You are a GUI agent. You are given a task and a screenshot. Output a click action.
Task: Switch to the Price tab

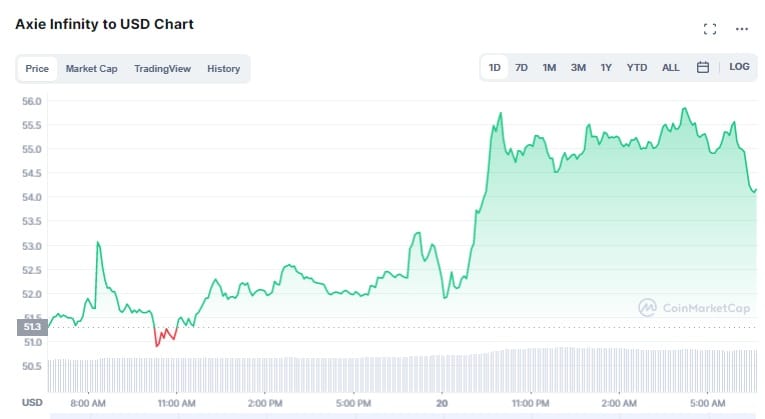pos(37,69)
